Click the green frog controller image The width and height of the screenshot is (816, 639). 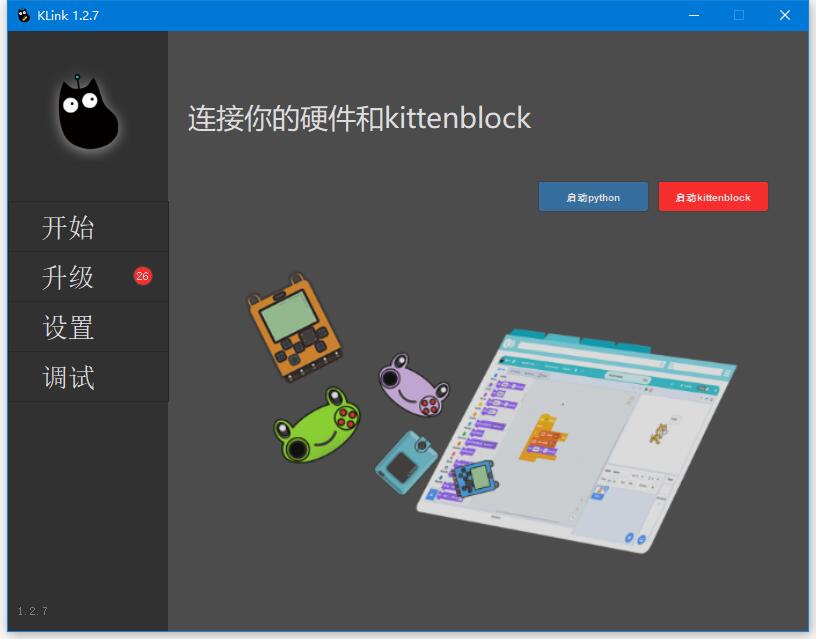(x=317, y=425)
